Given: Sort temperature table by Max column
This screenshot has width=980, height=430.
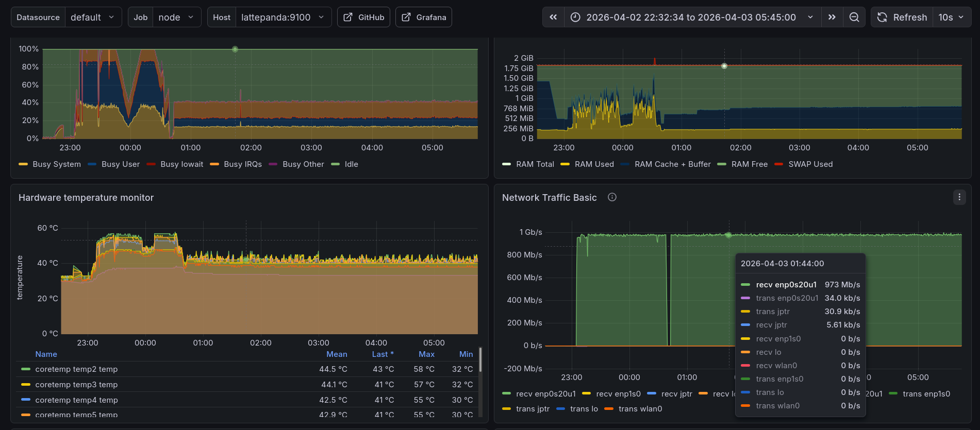Looking at the screenshot, I should [426, 354].
